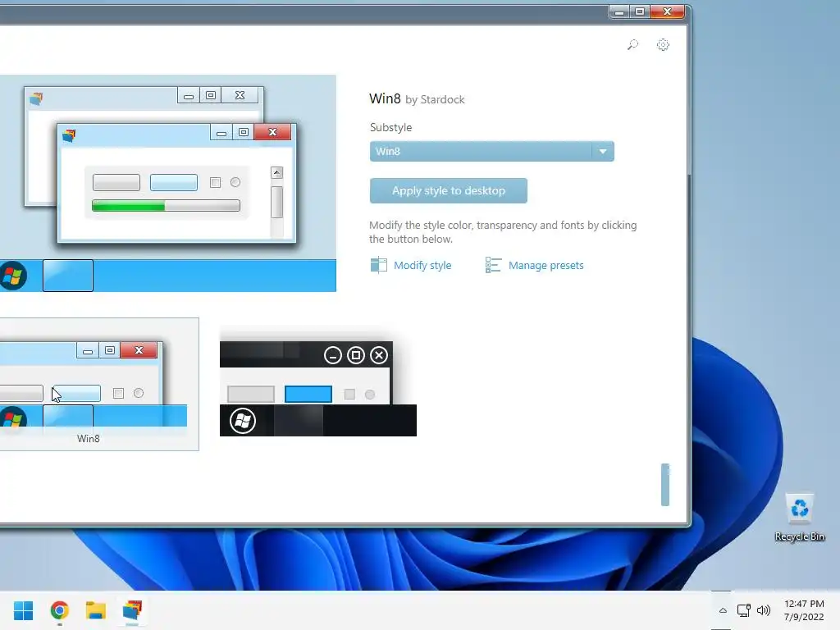
Task: Click the Modify style icon
Action: click(x=378, y=265)
